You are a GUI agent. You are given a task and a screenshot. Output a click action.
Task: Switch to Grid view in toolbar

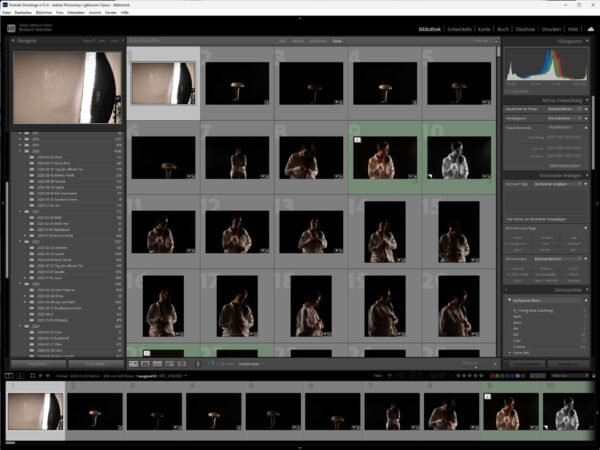133,364
